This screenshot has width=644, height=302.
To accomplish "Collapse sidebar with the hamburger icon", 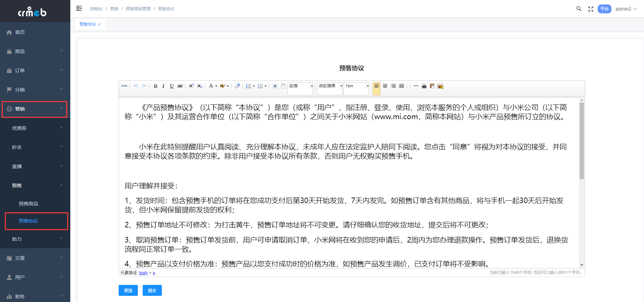I will click(x=79, y=9).
